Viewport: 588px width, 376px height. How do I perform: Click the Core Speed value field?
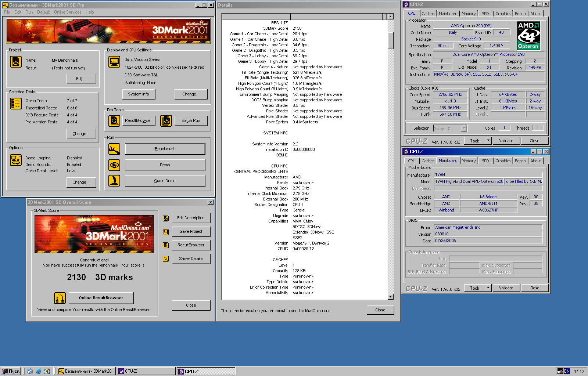pyautogui.click(x=450, y=94)
